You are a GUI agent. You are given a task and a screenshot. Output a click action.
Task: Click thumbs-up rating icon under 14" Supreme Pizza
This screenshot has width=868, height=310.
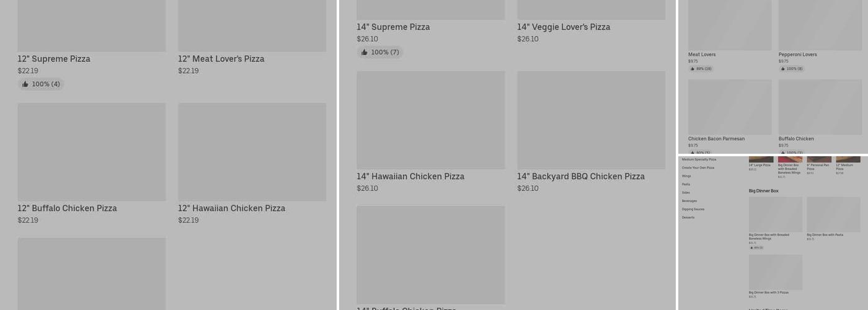[365, 53]
